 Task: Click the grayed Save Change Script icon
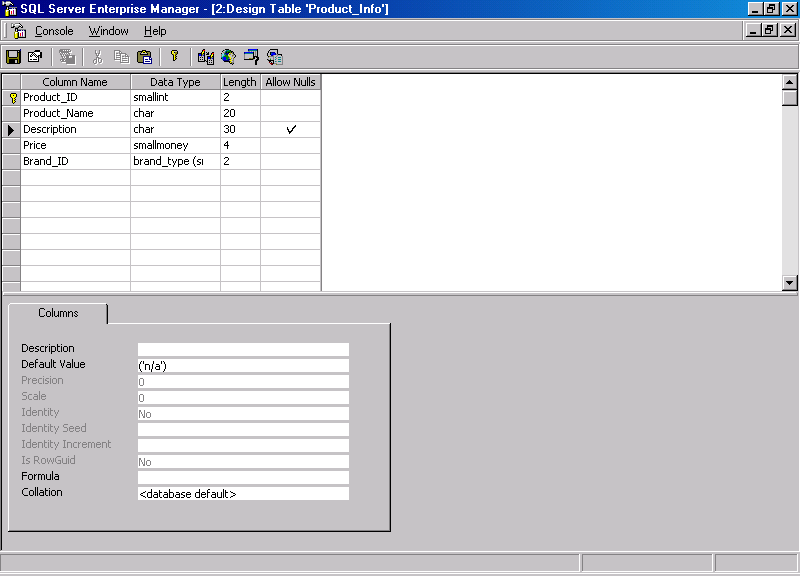67,57
